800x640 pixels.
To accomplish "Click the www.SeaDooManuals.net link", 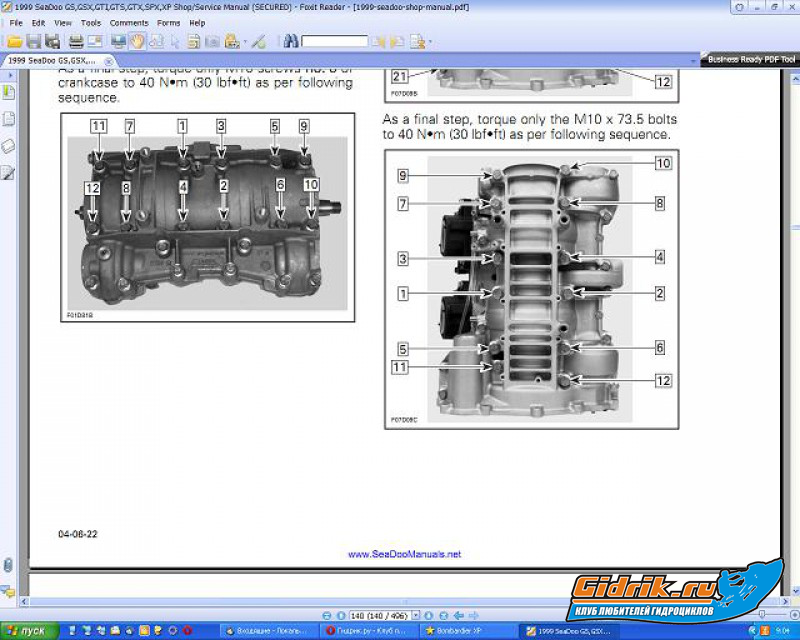I will coord(404,554).
